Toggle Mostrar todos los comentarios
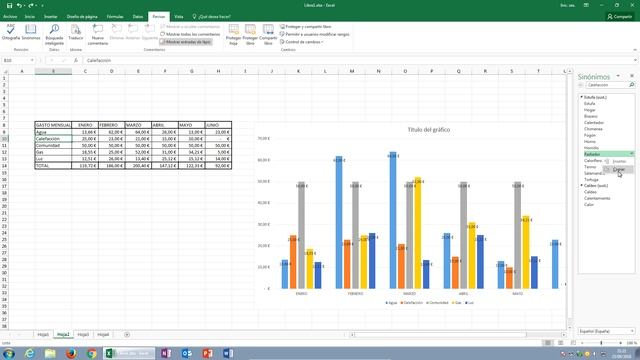The width and height of the screenshot is (640, 360). click(x=190, y=34)
